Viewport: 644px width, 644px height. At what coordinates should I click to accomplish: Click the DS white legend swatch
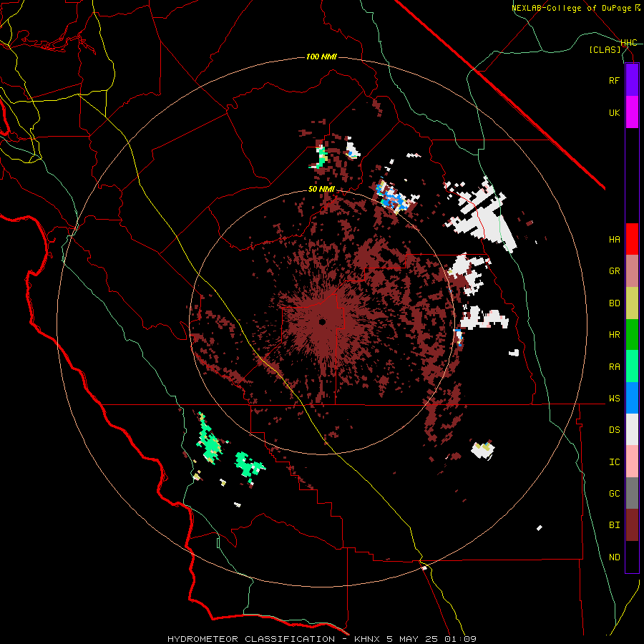(632, 429)
